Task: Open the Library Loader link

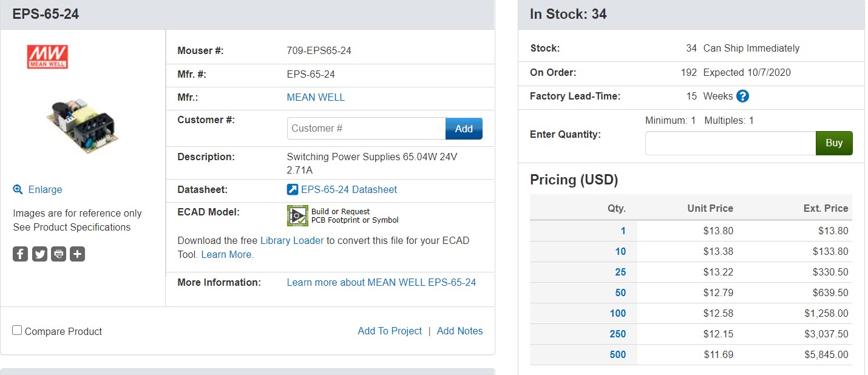Action: (x=292, y=240)
